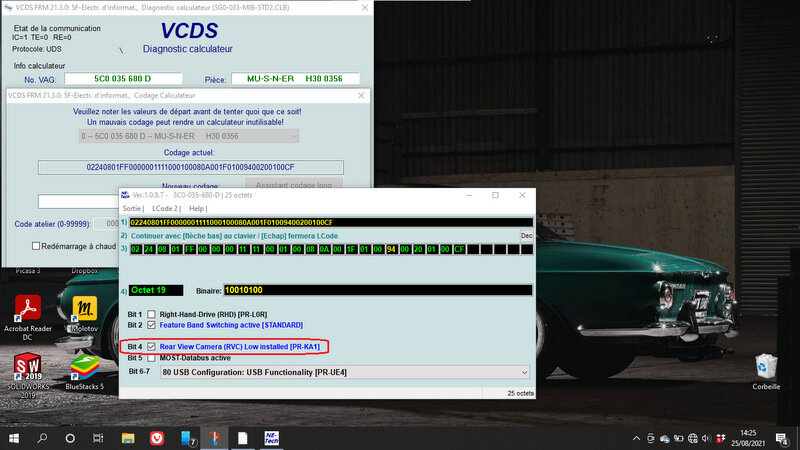Open the taskbar search magnifier
This screenshot has height=450, width=800.
(x=42, y=438)
